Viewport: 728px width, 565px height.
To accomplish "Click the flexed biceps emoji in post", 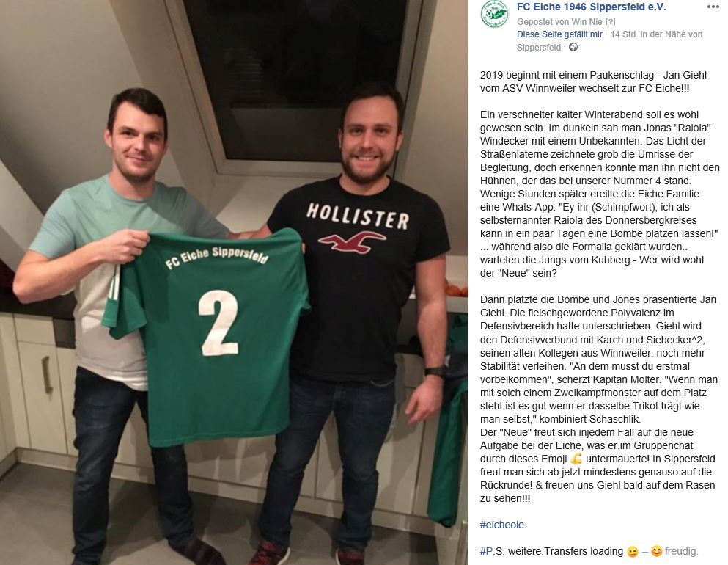I will pos(576,459).
